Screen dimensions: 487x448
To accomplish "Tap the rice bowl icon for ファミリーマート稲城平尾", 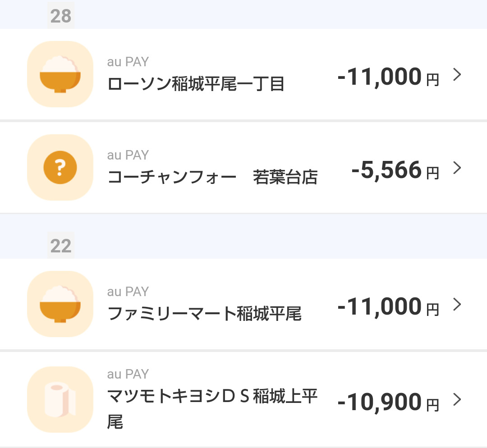I will 60,304.
